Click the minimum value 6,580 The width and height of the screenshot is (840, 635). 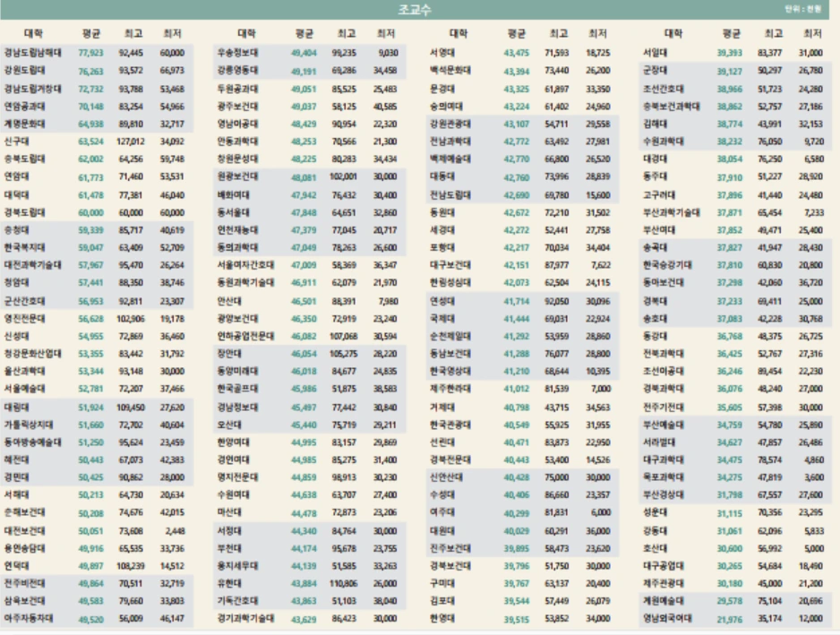[x=813, y=159]
